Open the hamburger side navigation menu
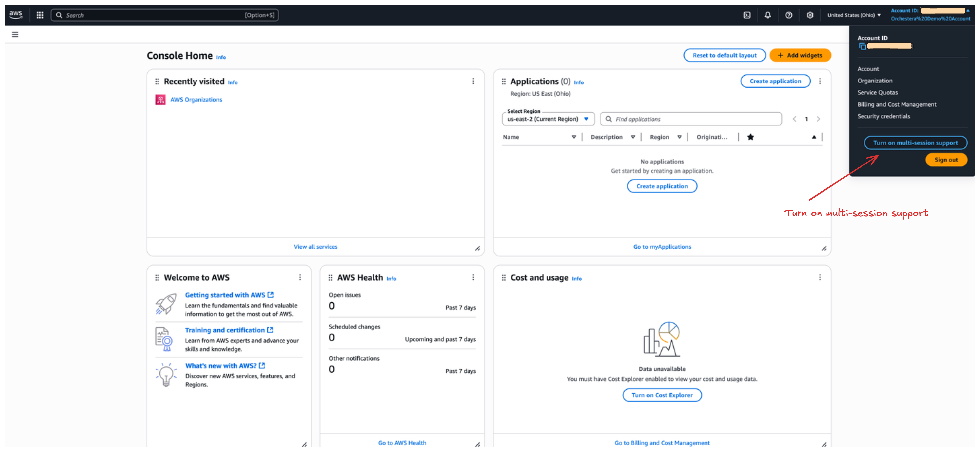Image resolution: width=980 pixels, height=452 pixels. click(x=15, y=34)
